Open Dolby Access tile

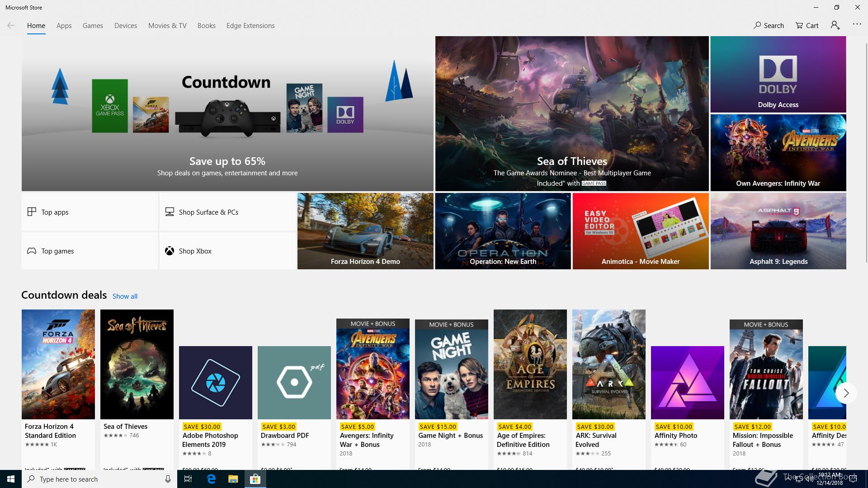(778, 74)
